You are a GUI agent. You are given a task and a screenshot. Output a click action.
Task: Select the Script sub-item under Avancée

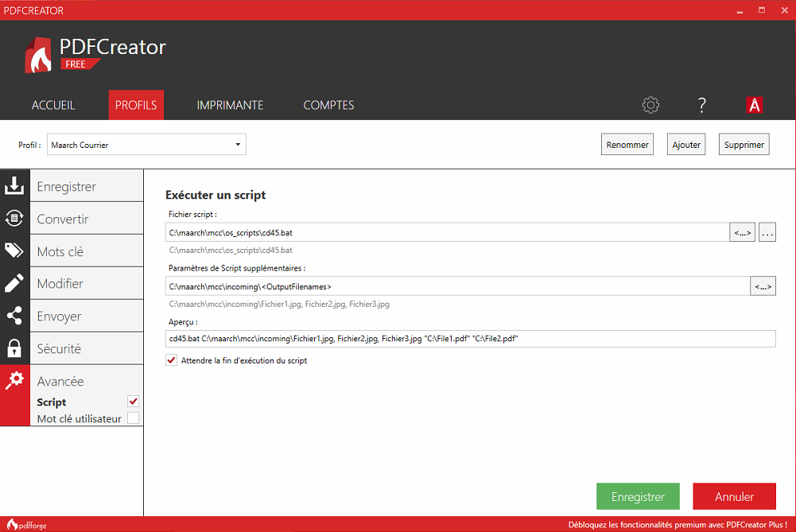pyautogui.click(x=51, y=402)
